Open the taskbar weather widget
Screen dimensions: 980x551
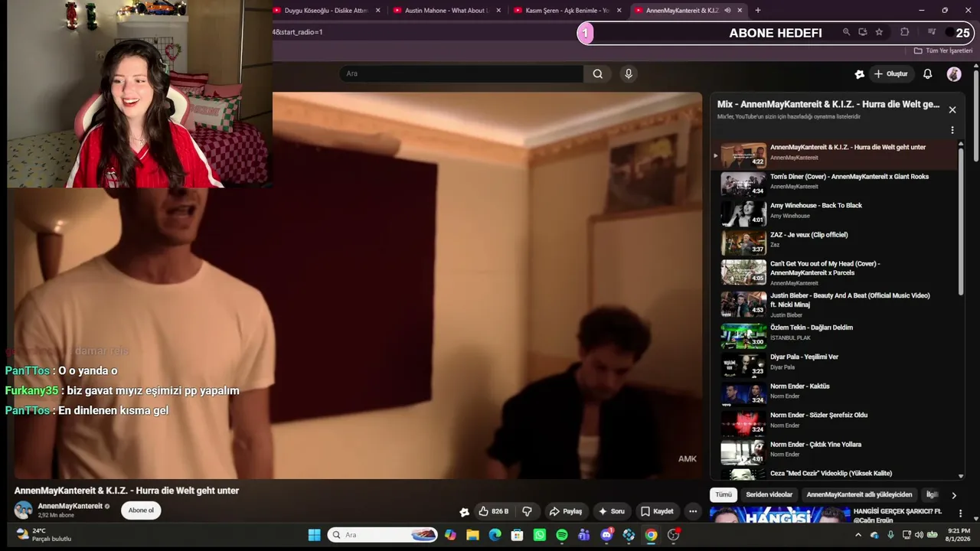[x=44, y=535]
